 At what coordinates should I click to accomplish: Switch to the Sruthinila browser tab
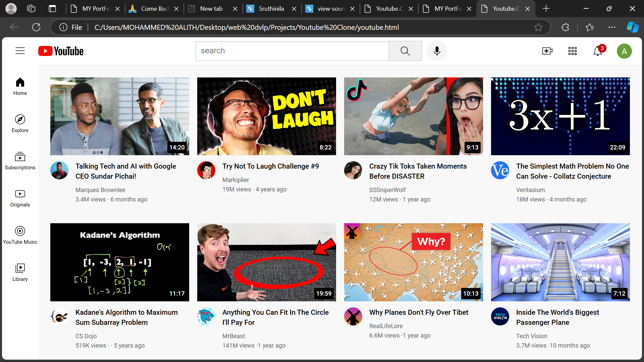(x=271, y=9)
